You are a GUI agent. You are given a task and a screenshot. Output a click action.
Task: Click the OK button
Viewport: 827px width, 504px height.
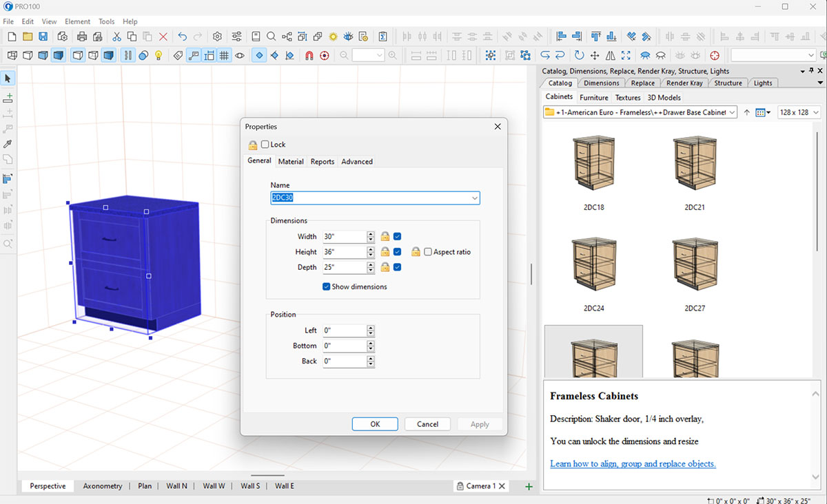[x=375, y=424]
